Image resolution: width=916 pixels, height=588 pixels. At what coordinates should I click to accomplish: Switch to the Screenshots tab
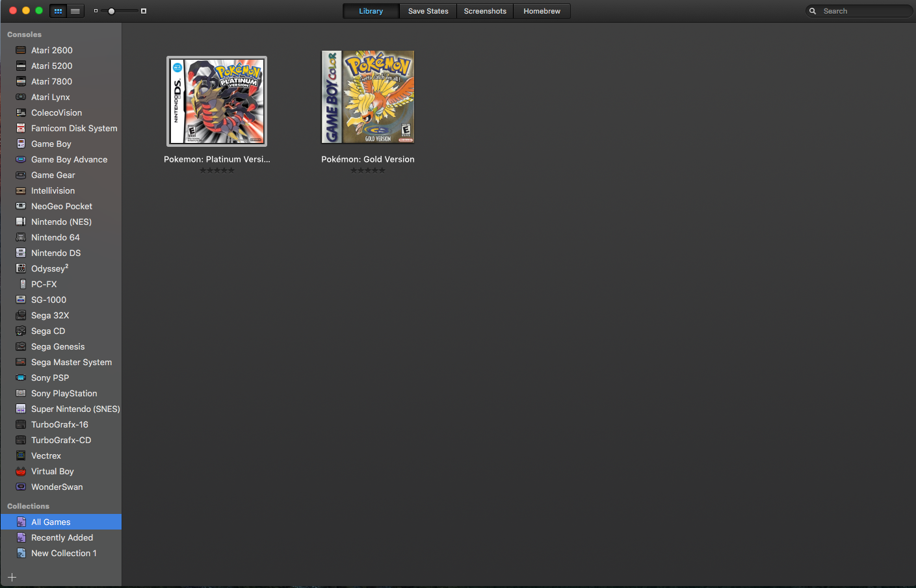click(484, 10)
